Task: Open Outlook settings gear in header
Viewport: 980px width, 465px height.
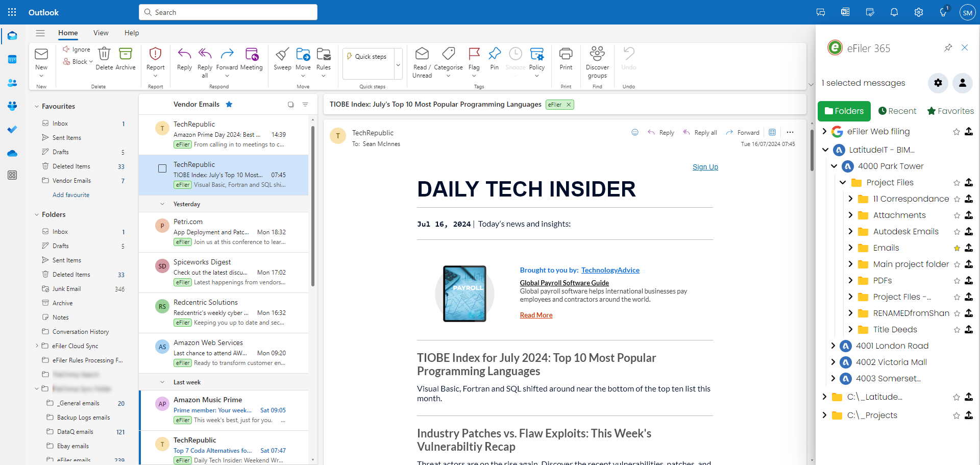Action: [x=919, y=12]
